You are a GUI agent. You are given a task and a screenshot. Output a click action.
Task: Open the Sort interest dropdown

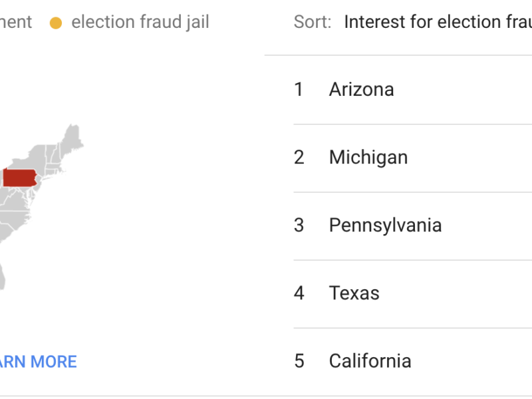pyautogui.click(x=438, y=22)
